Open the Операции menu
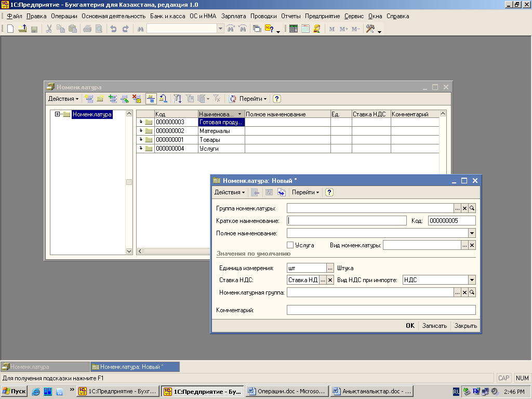This screenshot has height=399, width=532. (64, 16)
